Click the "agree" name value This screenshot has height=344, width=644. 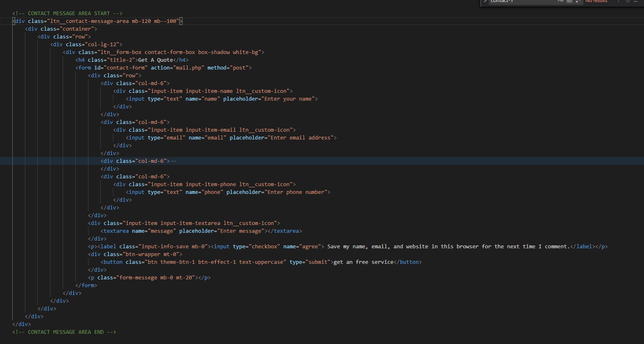pyautogui.click(x=310, y=247)
